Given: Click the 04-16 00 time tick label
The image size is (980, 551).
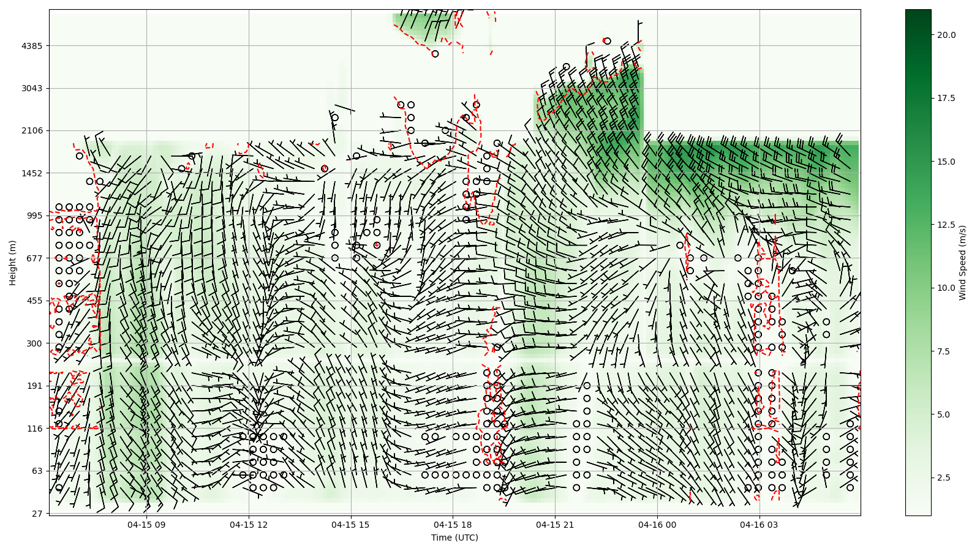Looking at the screenshot, I should (657, 525).
